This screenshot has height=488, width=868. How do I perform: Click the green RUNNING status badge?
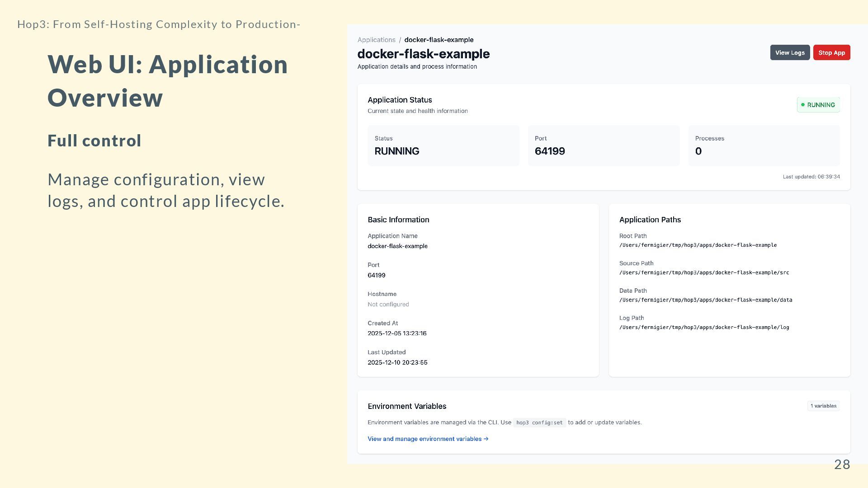818,105
